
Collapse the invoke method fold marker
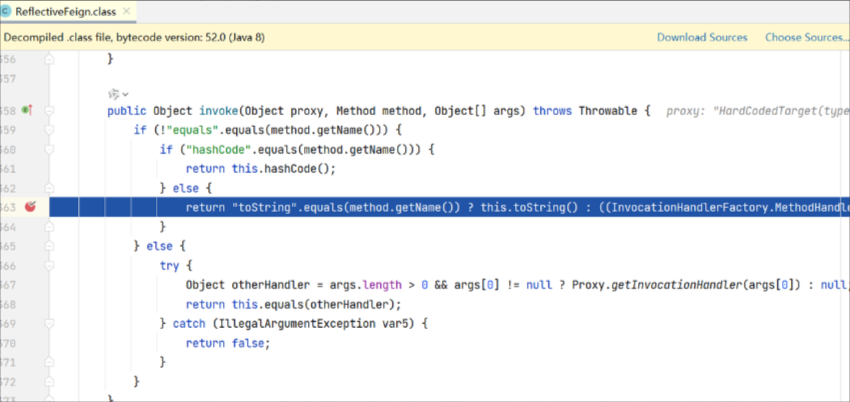click(x=49, y=111)
